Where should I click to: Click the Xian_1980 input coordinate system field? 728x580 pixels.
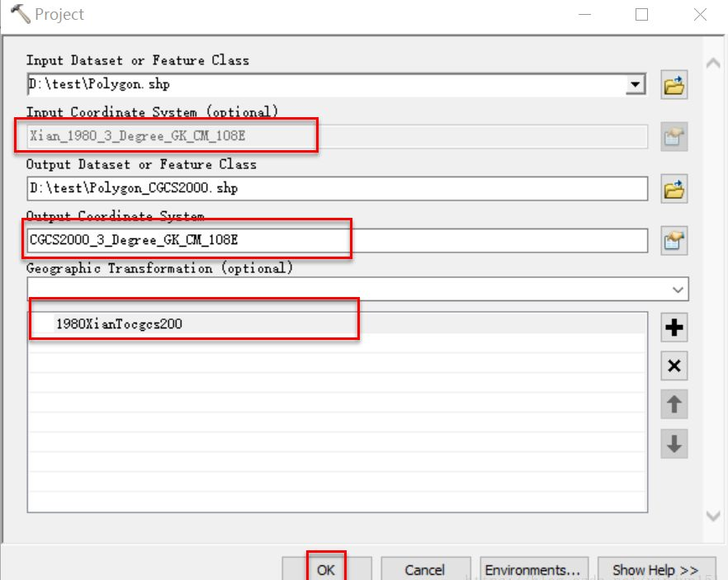pos(337,136)
